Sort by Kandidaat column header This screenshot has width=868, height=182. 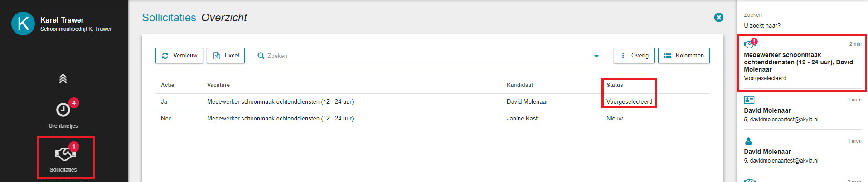(520, 85)
